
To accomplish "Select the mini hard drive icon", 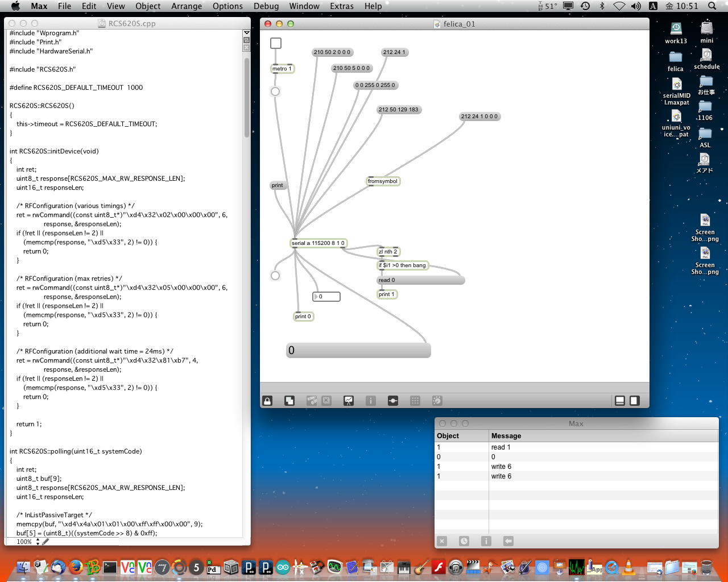I will 707,32.
